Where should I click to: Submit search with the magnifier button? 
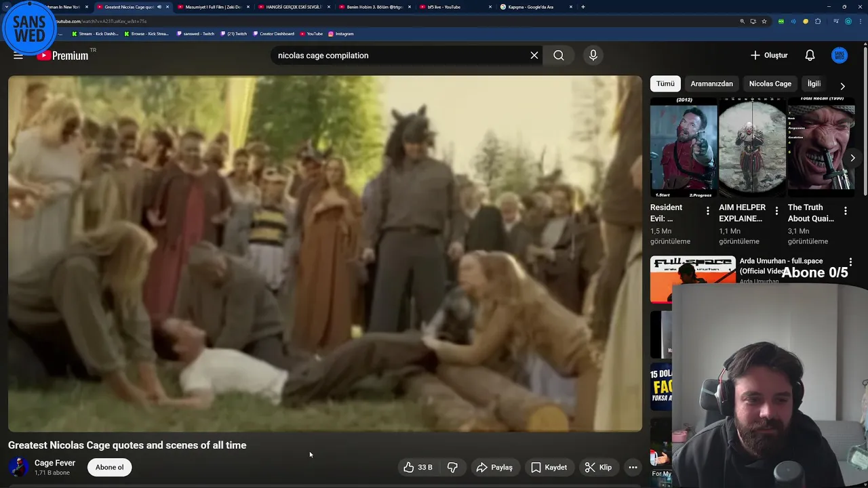click(x=559, y=56)
